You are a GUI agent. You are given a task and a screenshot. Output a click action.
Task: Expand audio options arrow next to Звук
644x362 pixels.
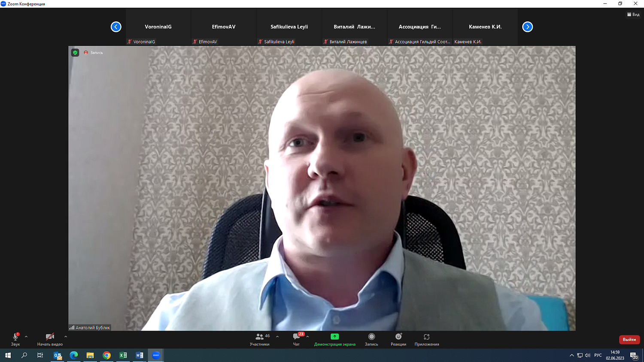(x=26, y=337)
